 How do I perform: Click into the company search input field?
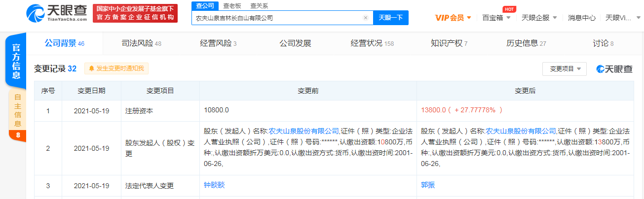(276, 18)
